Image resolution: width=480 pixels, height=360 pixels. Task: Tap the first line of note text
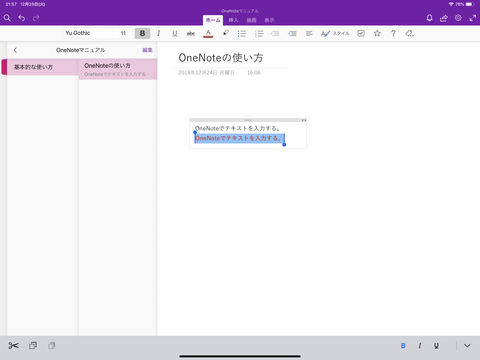237,128
